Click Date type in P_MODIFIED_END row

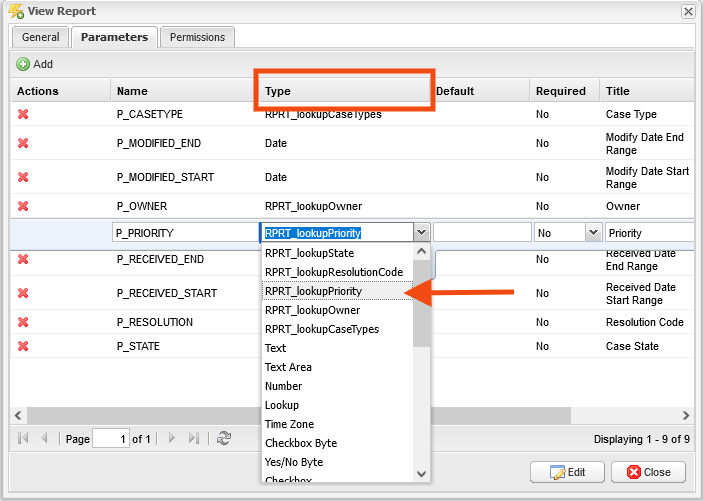coord(276,143)
